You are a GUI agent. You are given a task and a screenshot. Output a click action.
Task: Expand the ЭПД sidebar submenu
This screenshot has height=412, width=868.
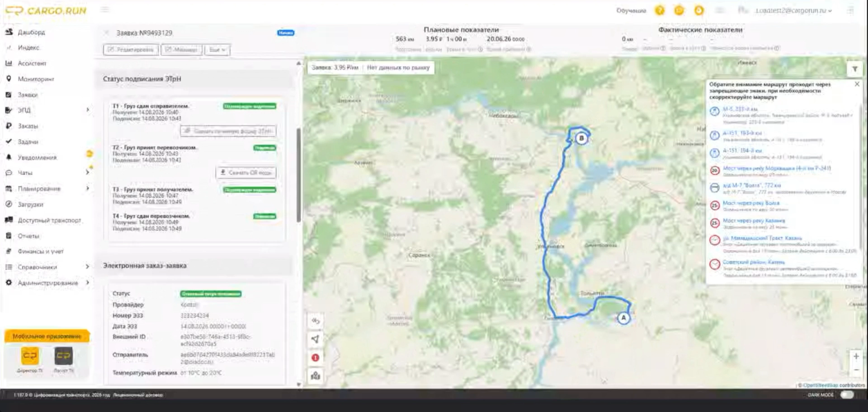[x=47, y=110]
